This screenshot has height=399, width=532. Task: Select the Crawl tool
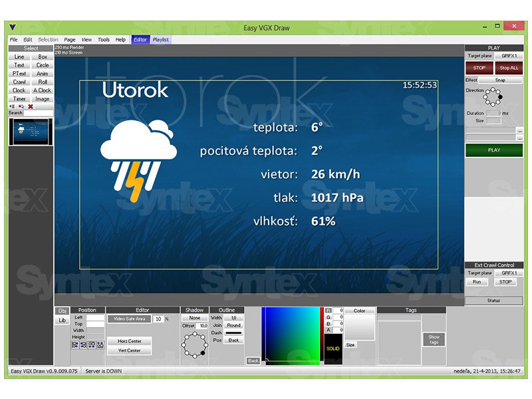click(x=19, y=82)
